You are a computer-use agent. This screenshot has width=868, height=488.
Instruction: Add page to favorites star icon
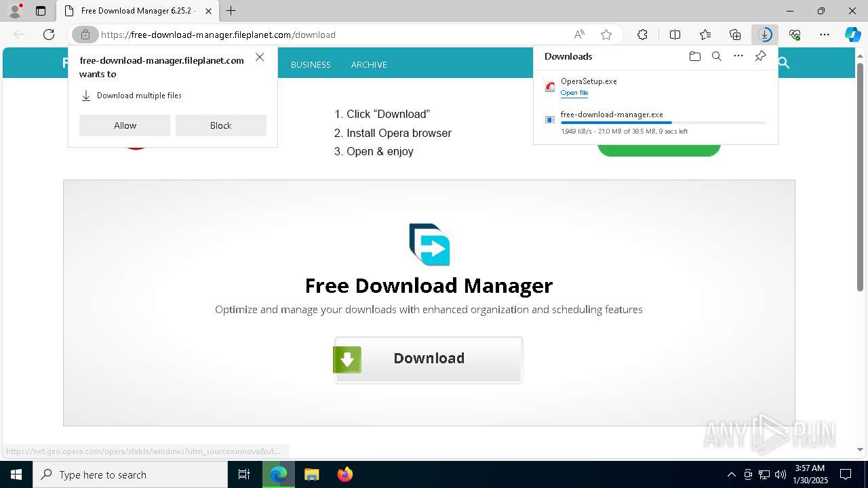[x=606, y=35]
